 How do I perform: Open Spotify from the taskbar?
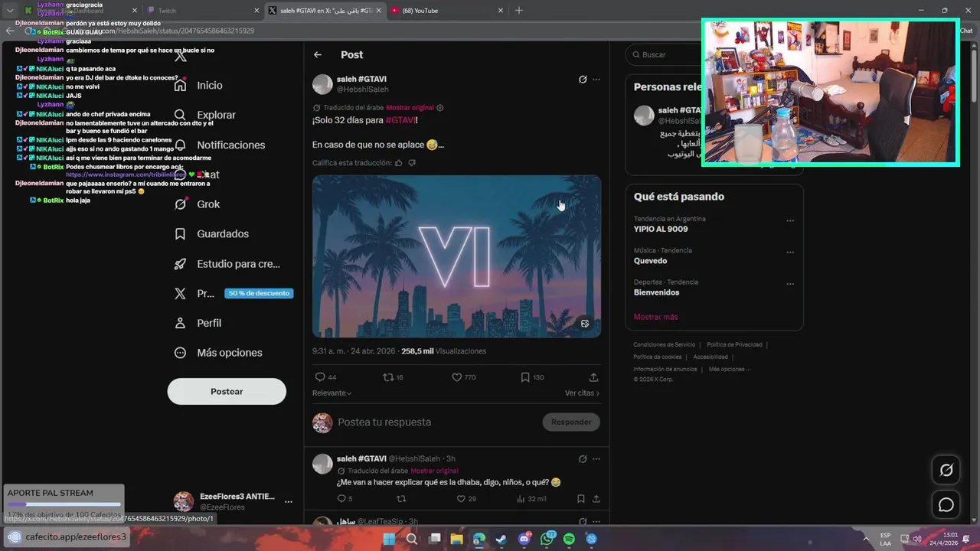tap(569, 539)
